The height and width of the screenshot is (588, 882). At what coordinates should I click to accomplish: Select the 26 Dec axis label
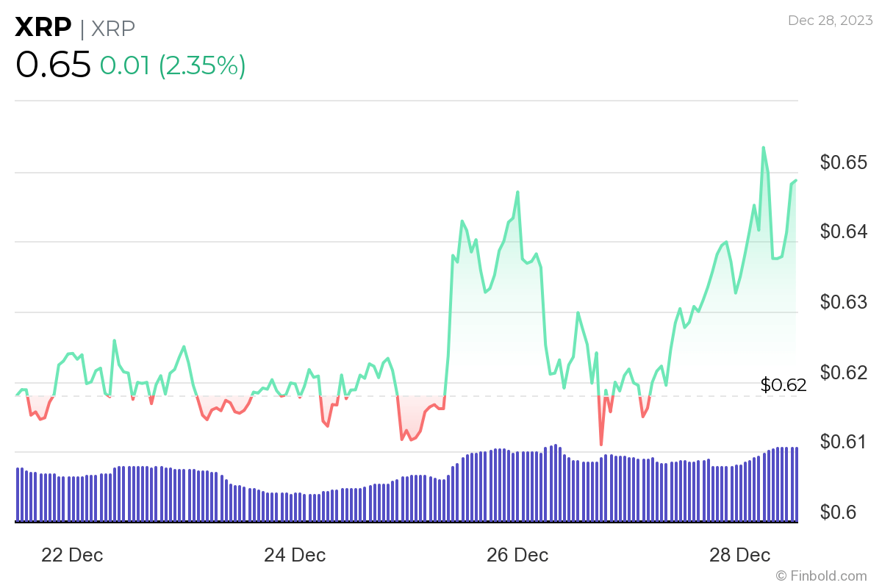tap(517, 556)
